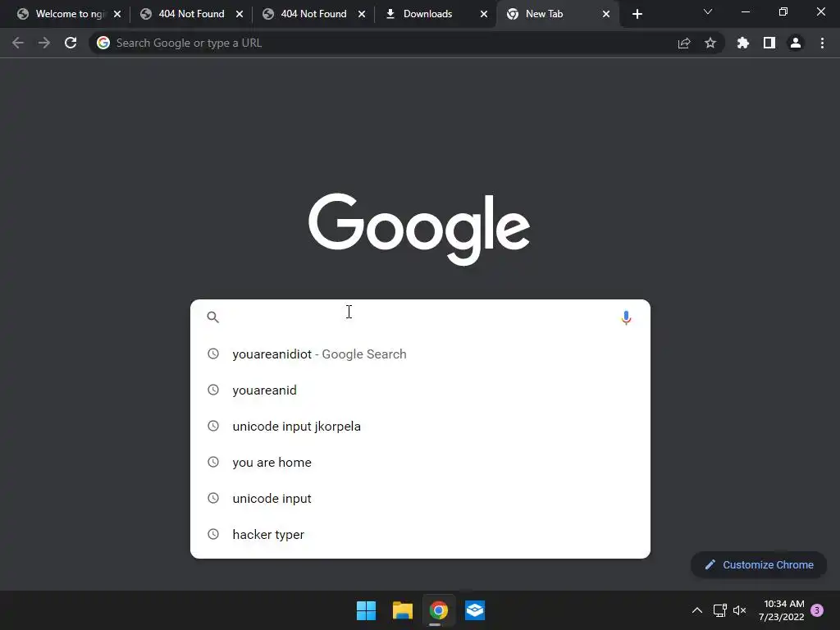Toggle the side panel icon
The height and width of the screenshot is (630, 840).
[769, 43]
